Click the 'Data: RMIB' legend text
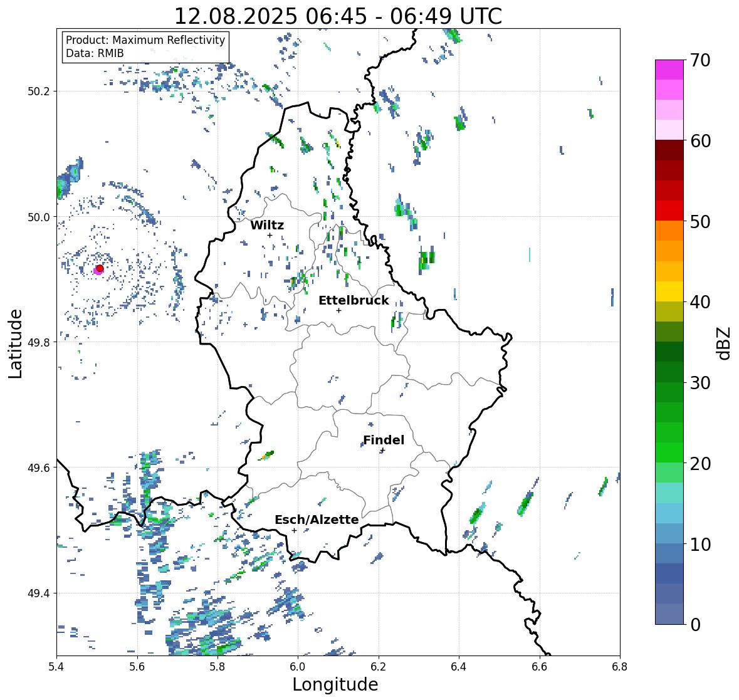739x700 pixels. point(95,53)
